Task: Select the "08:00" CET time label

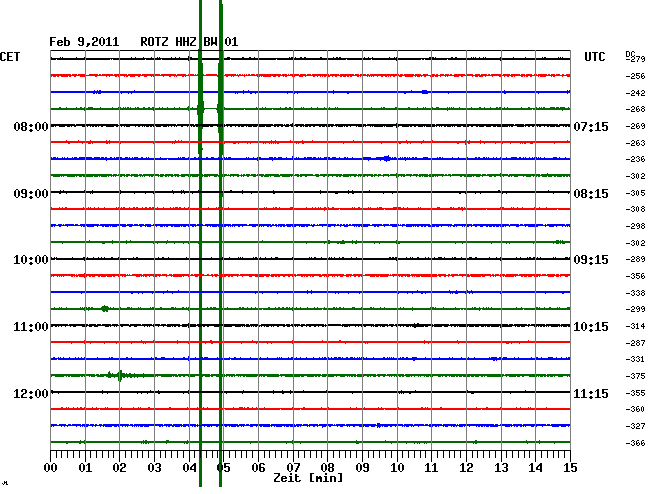Action: 31,126
